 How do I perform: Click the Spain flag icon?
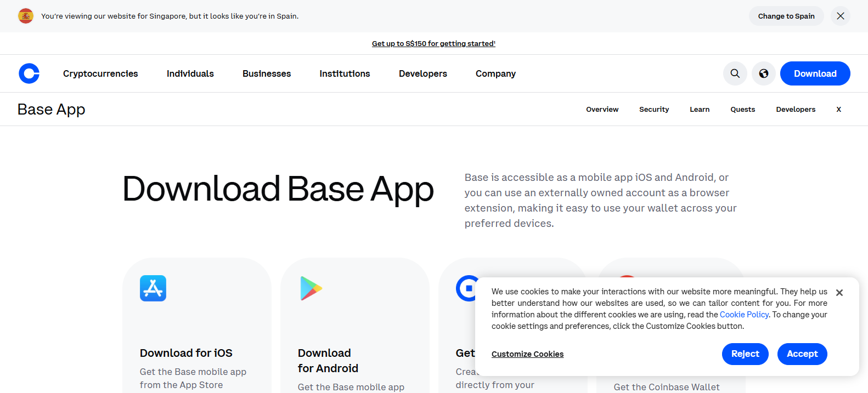26,16
